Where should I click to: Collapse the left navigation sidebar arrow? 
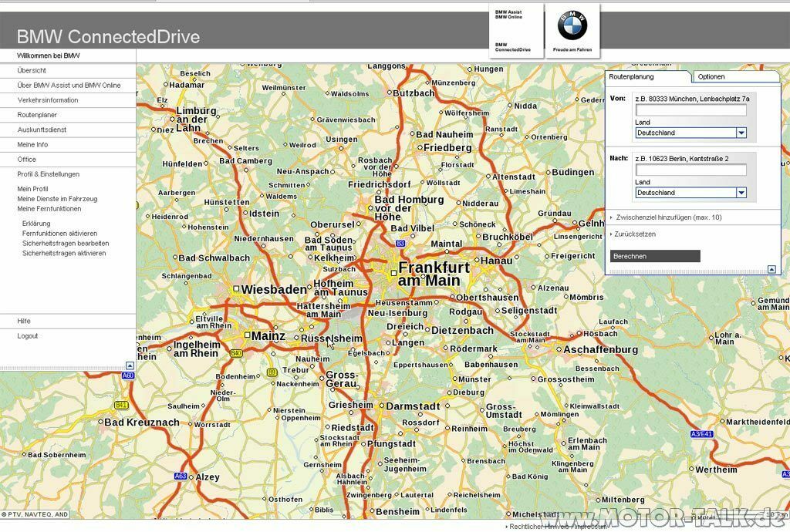coord(130,365)
